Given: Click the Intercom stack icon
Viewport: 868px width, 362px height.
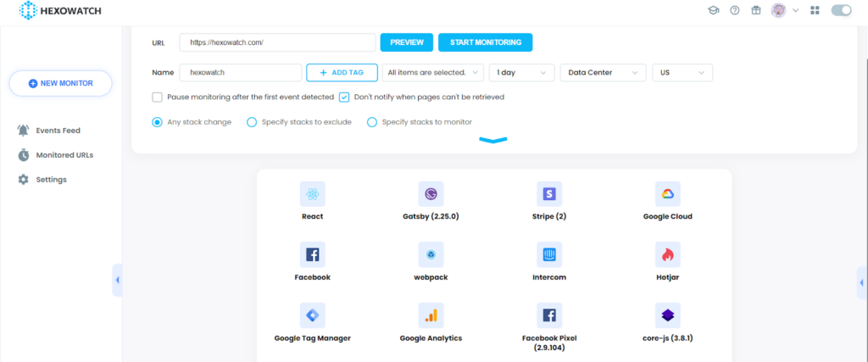Looking at the screenshot, I should click(x=549, y=254).
